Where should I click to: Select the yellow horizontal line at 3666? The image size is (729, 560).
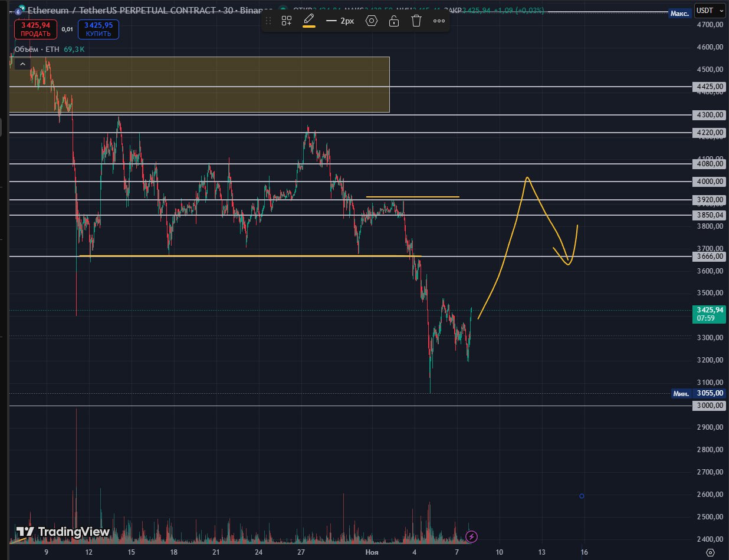[236, 256]
